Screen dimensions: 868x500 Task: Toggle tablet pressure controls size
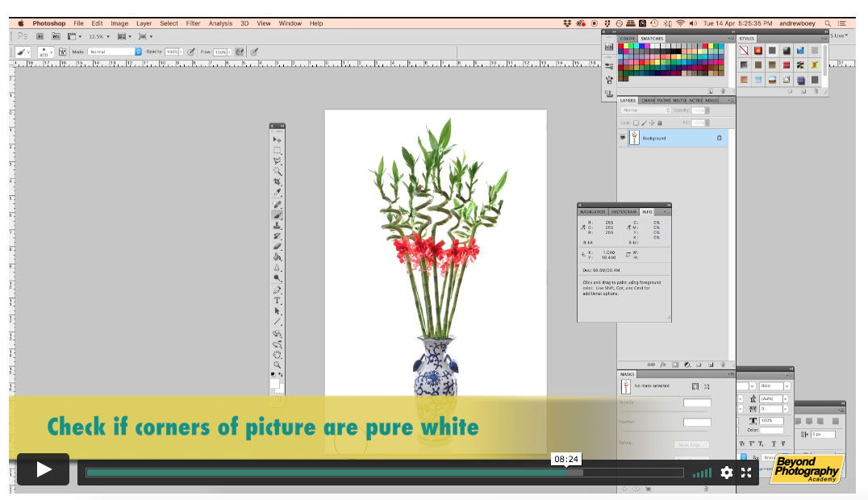click(254, 52)
